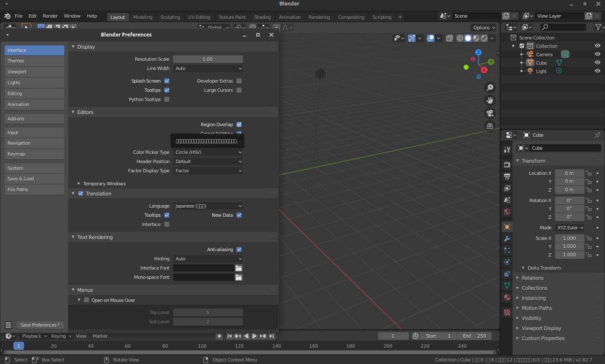Open the Render menu
605x364 pixels.
(50, 16)
